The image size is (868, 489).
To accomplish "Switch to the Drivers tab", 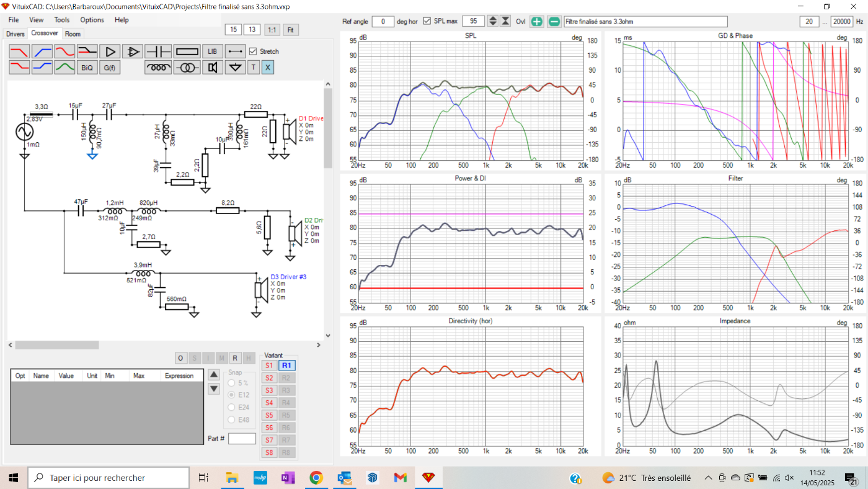I will point(15,34).
